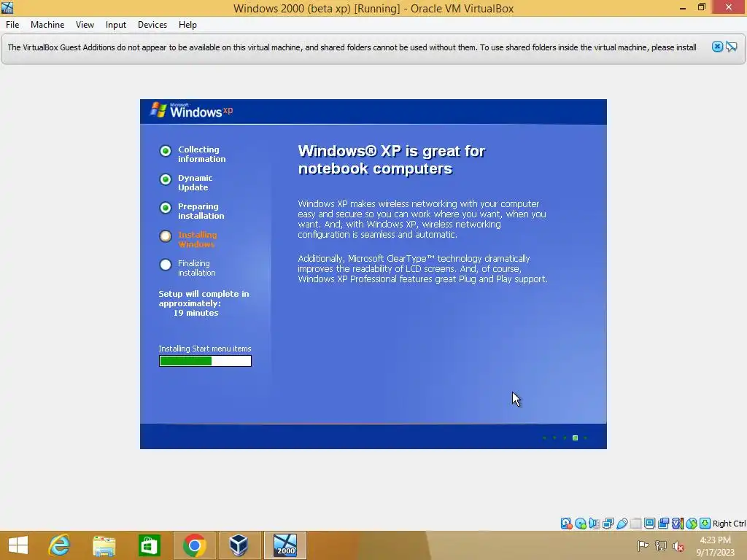Open File Explorer from the taskbar

pos(104,545)
